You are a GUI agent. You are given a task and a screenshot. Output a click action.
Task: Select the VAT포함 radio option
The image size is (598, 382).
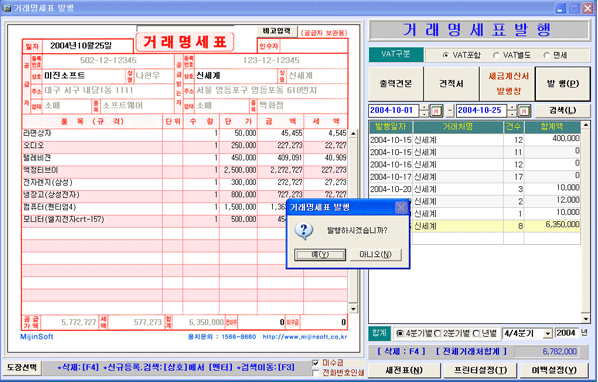445,55
